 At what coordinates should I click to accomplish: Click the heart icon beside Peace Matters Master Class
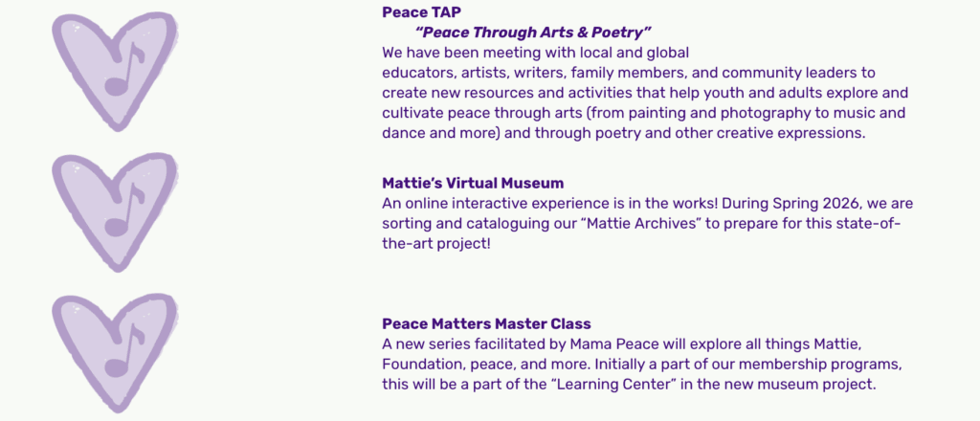[x=115, y=351]
